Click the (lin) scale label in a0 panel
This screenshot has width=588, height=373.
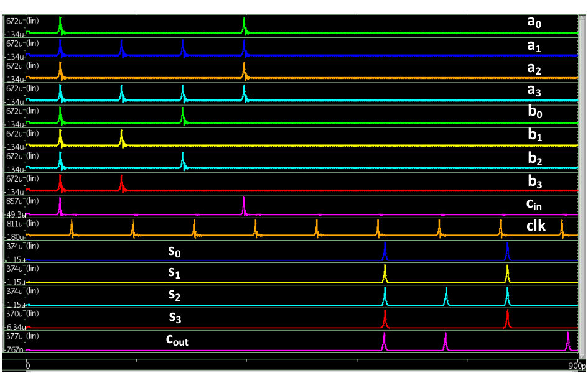[32, 21]
